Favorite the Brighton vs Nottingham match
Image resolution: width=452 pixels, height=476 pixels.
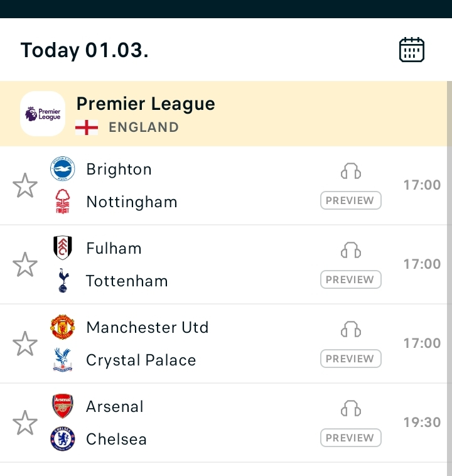click(x=25, y=186)
